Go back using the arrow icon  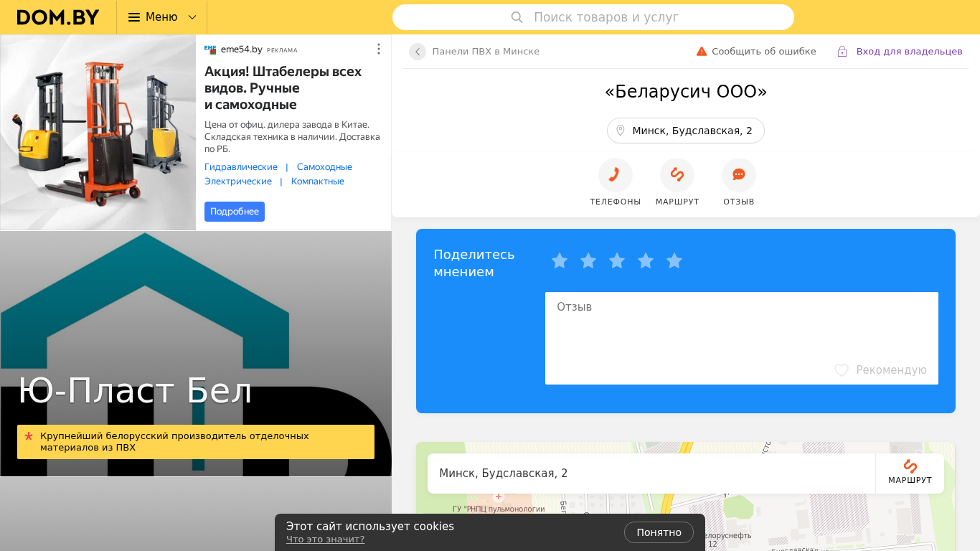tap(418, 52)
